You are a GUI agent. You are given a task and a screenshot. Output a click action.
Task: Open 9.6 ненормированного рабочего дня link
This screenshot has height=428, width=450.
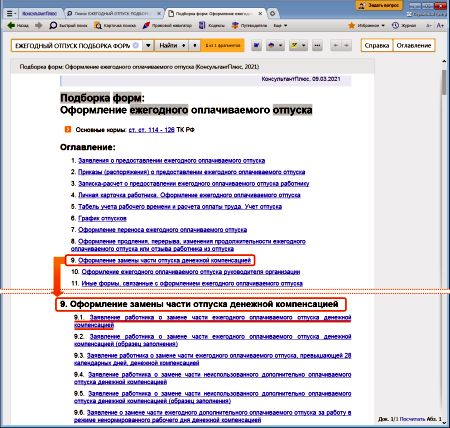coord(213,416)
